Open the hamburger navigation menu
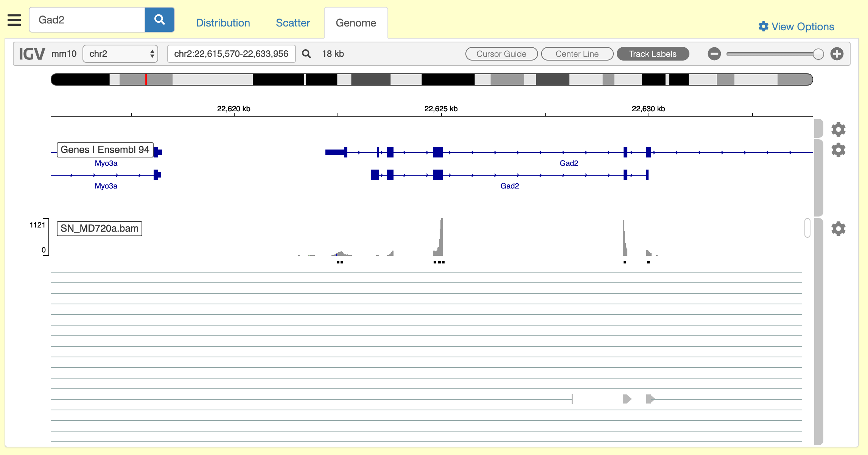868x455 pixels. click(x=14, y=20)
